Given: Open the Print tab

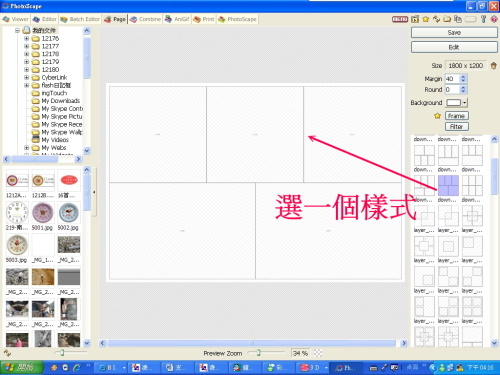Looking at the screenshot, I should pos(204,19).
